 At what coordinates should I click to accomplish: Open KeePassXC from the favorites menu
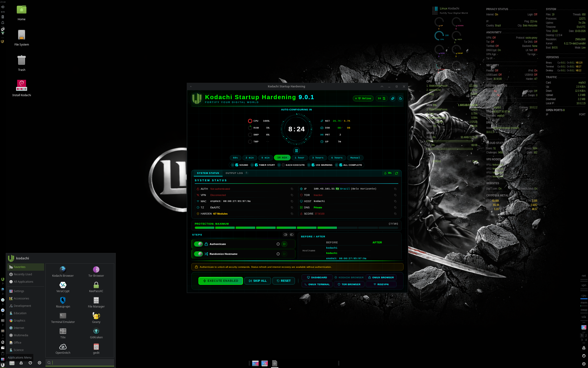pos(96,287)
